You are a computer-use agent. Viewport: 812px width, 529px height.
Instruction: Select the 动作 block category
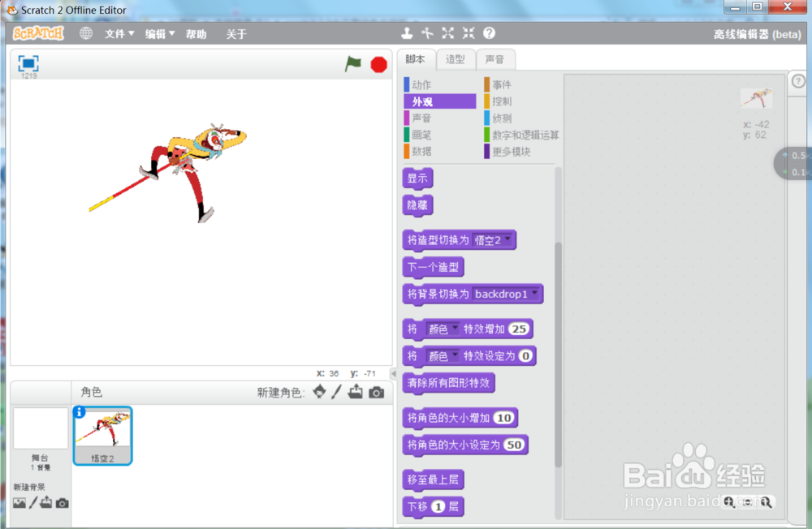(439, 84)
